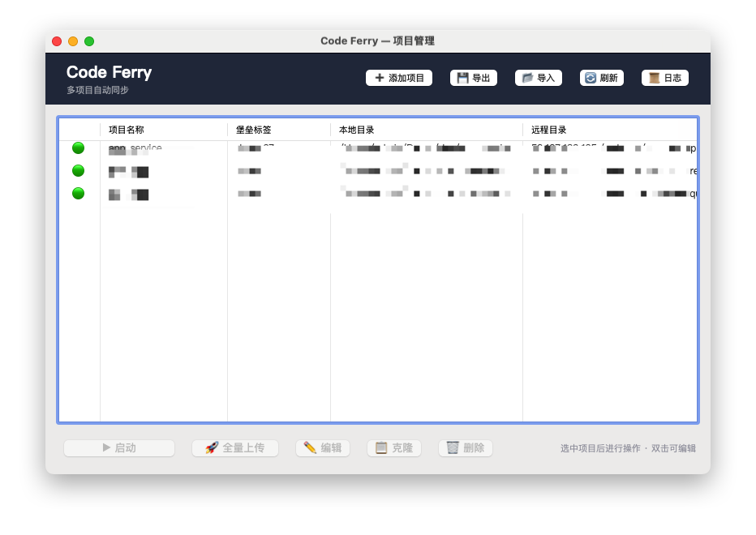Screen dimensions: 756x535
Task: Zoom the window with green button
Action: (x=89, y=41)
